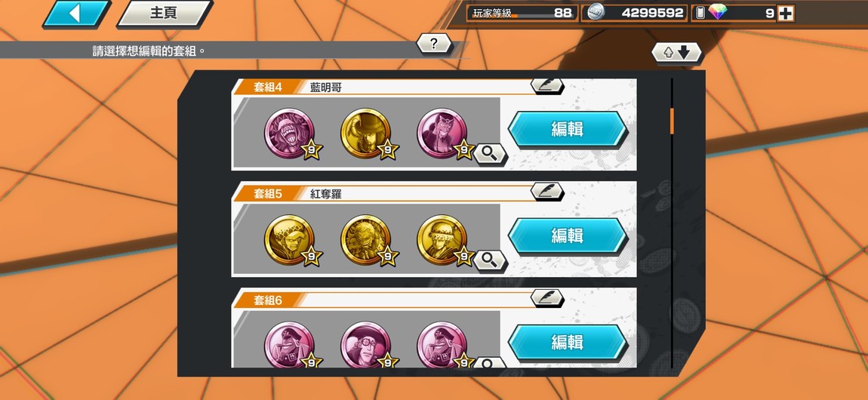
Task: Click the orange scrollbar thumb of list
Action: tap(672, 122)
